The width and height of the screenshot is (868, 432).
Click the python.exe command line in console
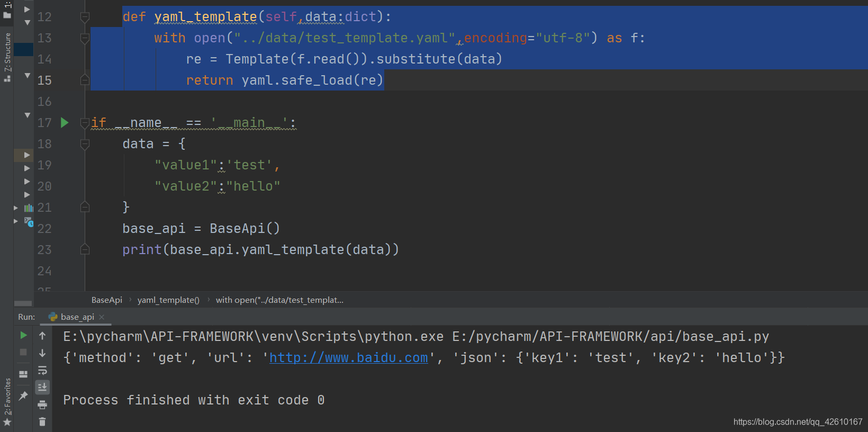click(416, 337)
